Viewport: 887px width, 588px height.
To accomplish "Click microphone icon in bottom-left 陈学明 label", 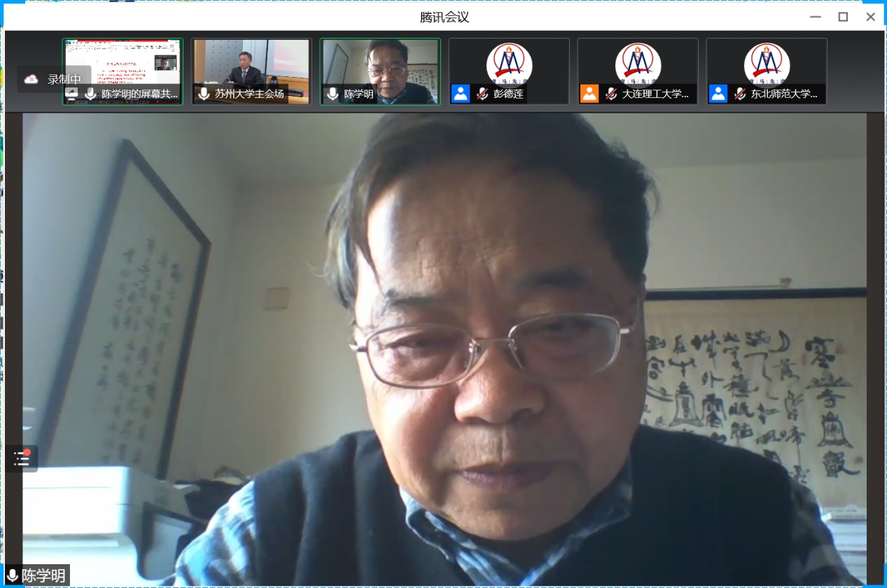I will (x=13, y=576).
